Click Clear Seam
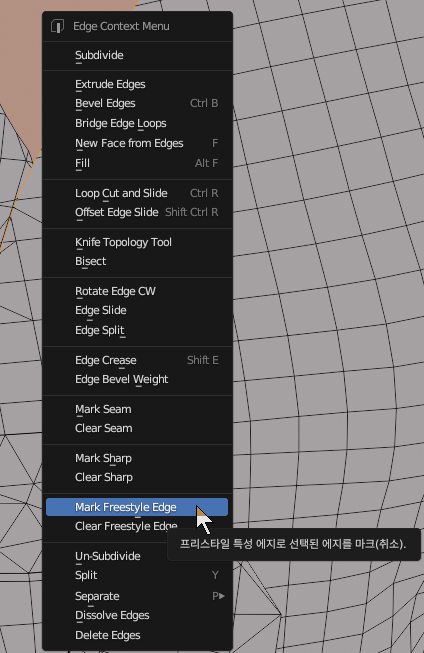The image size is (424, 653). pyautogui.click(x=137, y=429)
